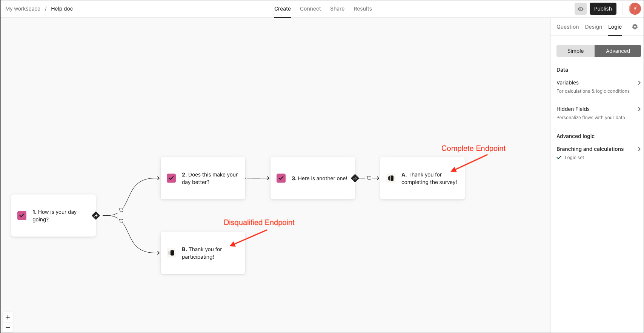644x333 pixels.
Task: Open the user avatar P menu
Action: point(635,9)
